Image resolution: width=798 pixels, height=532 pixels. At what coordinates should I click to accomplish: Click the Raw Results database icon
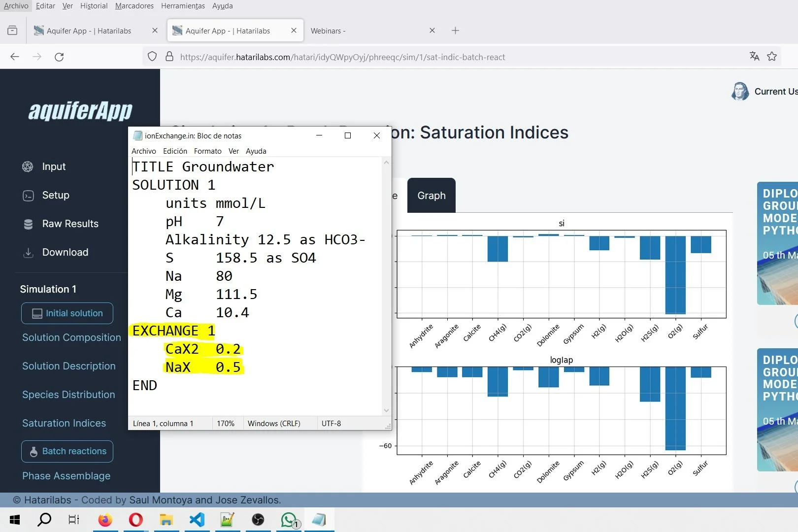[x=28, y=224]
